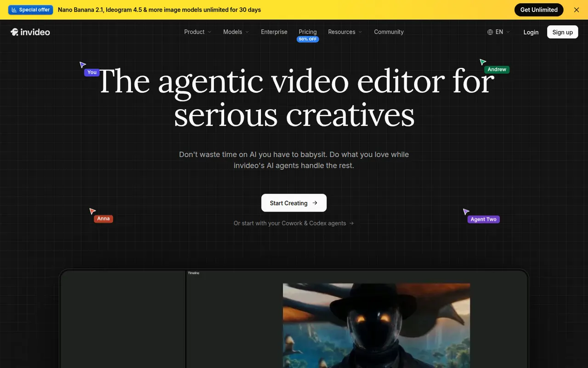
Task: Open the Enterprise page
Action: (274, 32)
